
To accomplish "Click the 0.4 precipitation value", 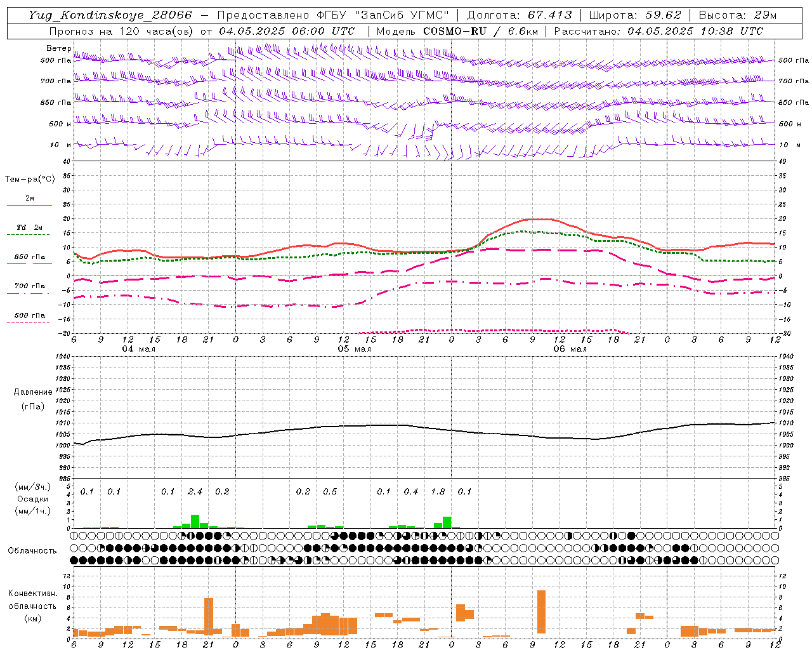I will point(411,491).
